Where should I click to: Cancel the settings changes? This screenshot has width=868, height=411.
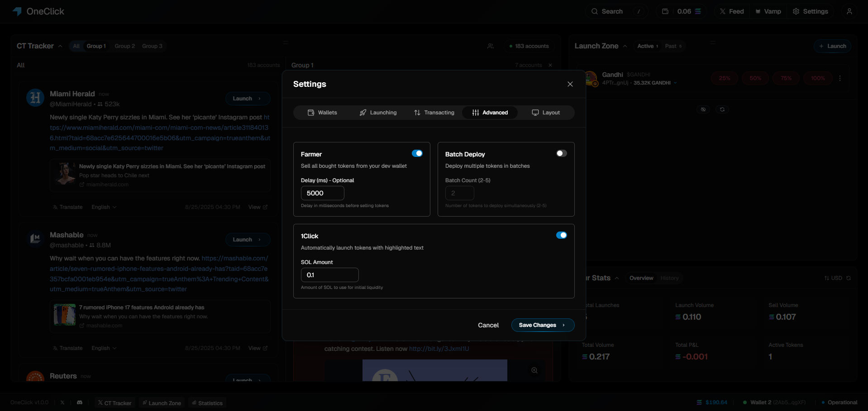coord(488,325)
